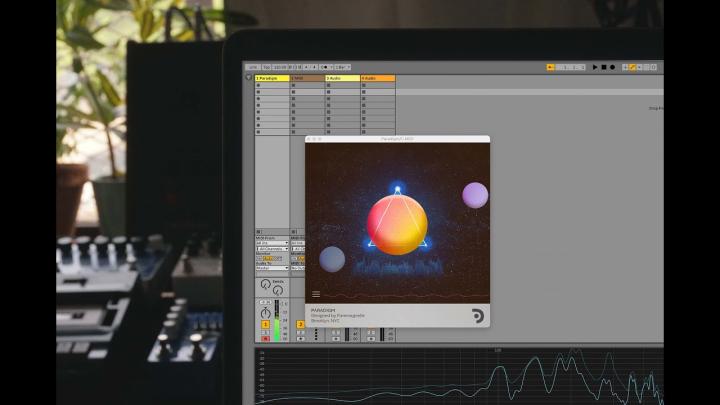Toggle the red arm button on track 1
Image resolution: width=720 pixels, height=405 pixels.
(x=265, y=339)
